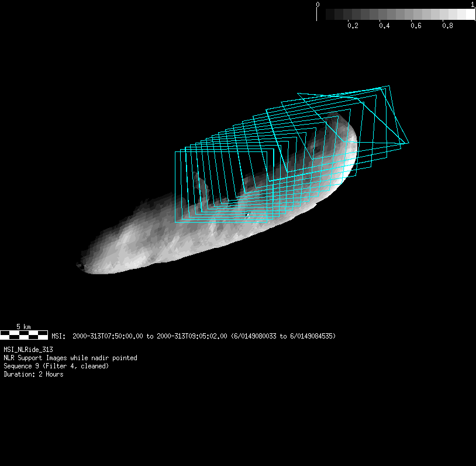Click the "5 km" scale label
The height and width of the screenshot is (466, 476).
click(23, 326)
